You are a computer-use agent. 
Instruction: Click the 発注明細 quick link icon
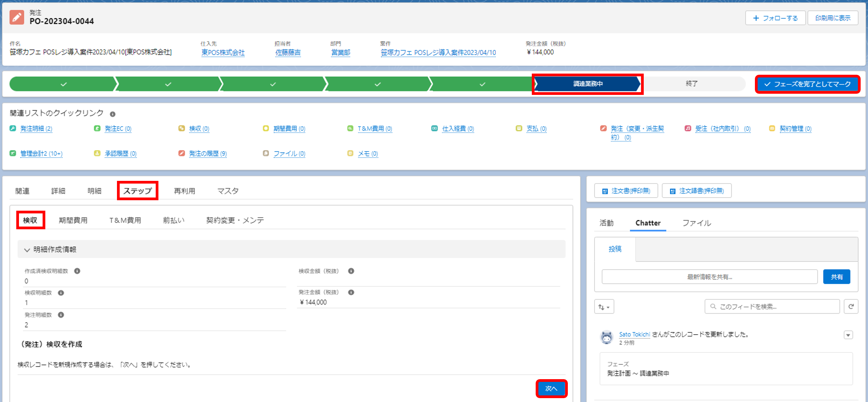13,129
